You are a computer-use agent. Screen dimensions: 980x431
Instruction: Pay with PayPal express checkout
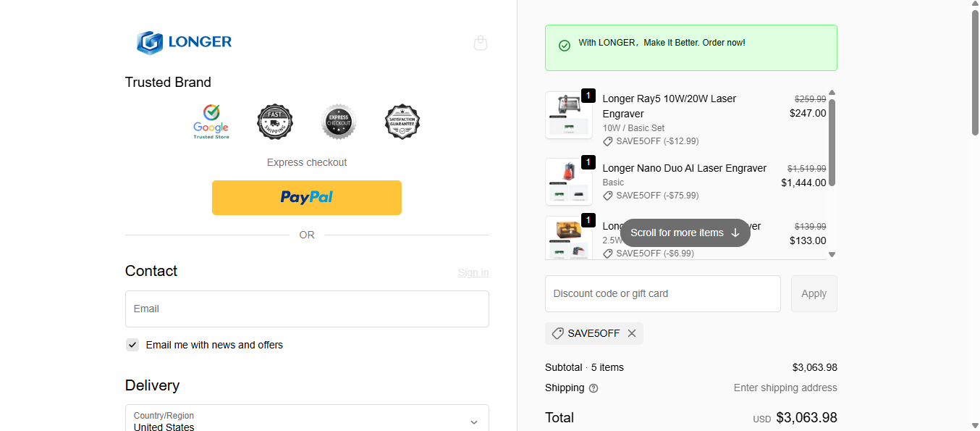(307, 198)
